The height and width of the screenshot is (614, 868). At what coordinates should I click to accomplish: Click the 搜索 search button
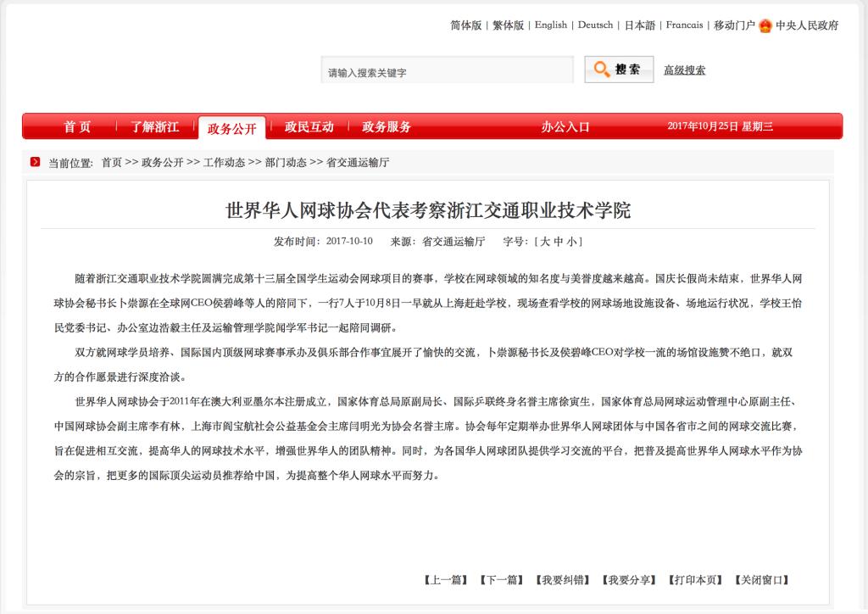click(619, 70)
